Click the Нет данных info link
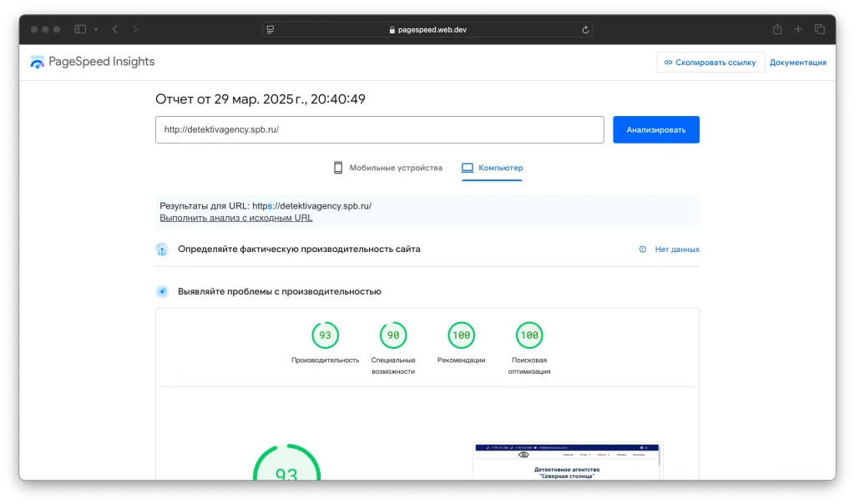The image size is (855, 504). [669, 249]
